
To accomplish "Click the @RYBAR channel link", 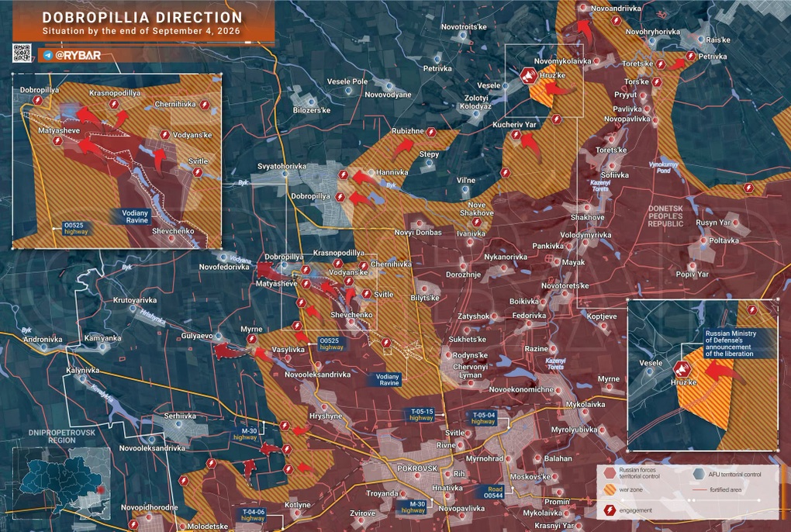I will (78, 56).
